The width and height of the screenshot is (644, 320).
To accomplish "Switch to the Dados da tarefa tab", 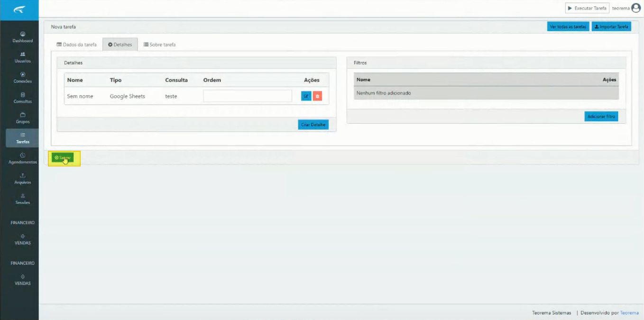I will [x=76, y=45].
